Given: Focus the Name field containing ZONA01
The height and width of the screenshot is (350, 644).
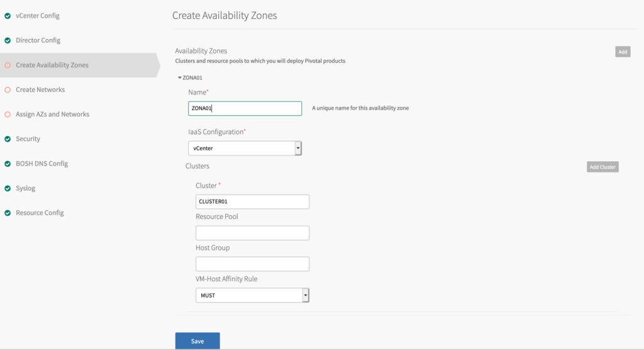Looking at the screenshot, I should [x=245, y=108].
